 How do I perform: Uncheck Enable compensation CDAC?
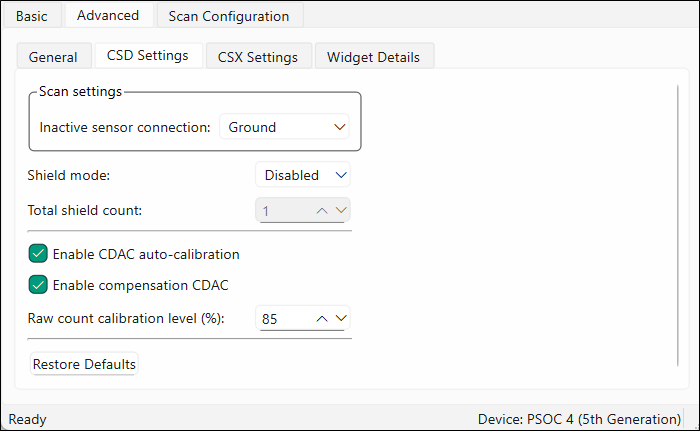pyautogui.click(x=39, y=285)
